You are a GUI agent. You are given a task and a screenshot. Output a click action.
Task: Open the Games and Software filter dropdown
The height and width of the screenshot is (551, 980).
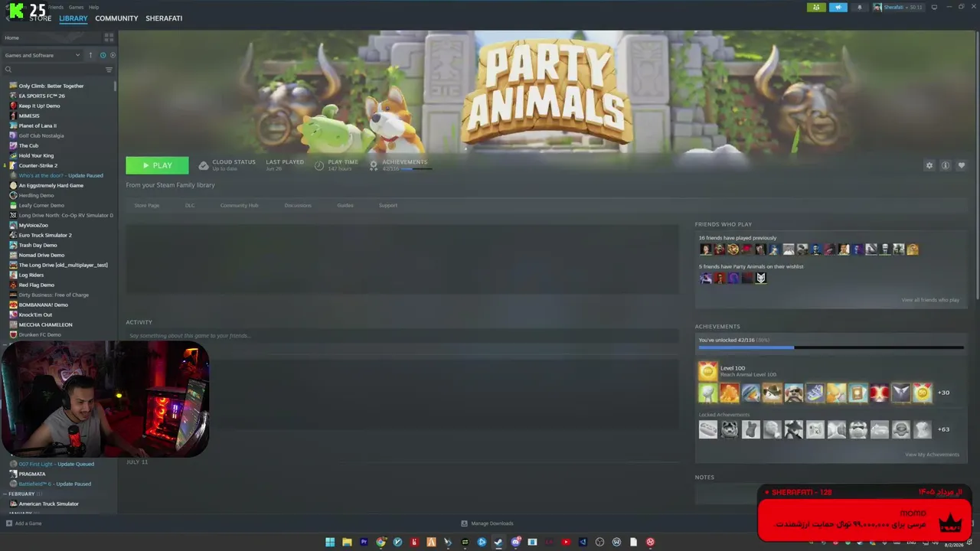[42, 55]
